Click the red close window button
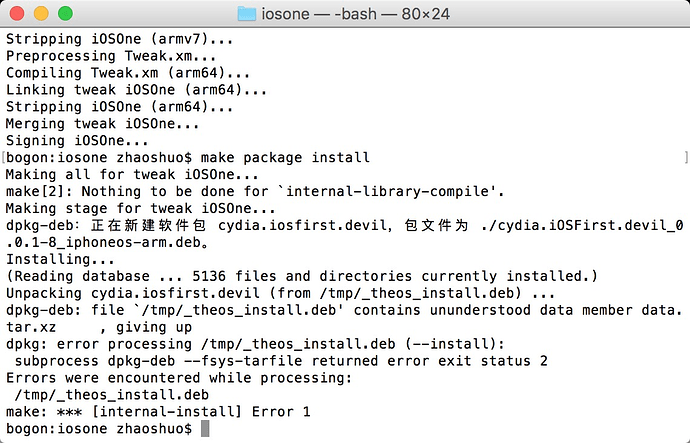 click(17, 14)
